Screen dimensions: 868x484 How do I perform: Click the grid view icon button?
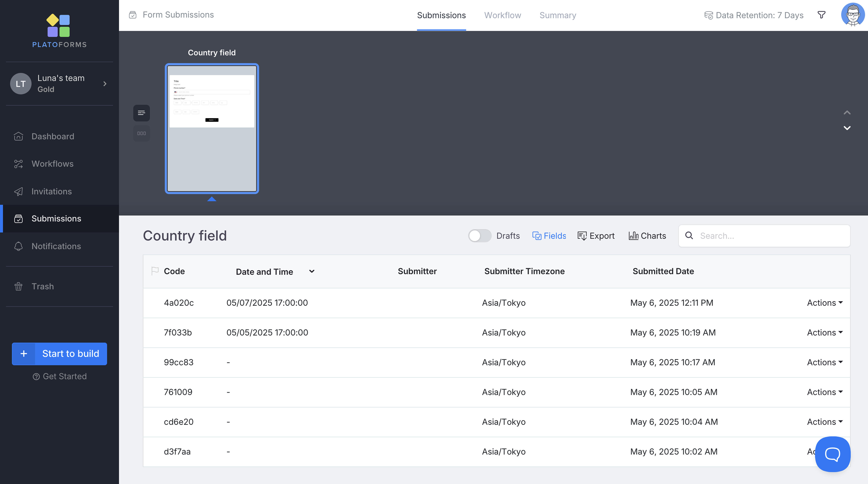click(x=142, y=133)
